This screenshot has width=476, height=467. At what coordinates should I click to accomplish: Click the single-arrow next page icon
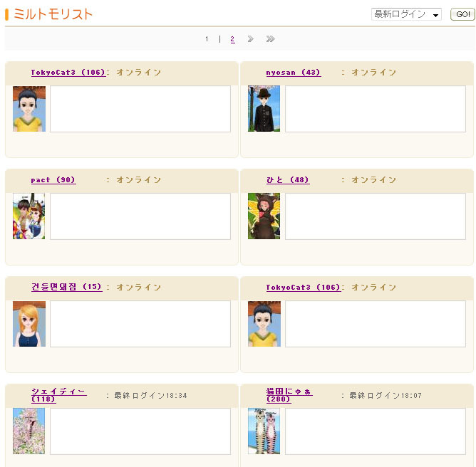pos(250,39)
